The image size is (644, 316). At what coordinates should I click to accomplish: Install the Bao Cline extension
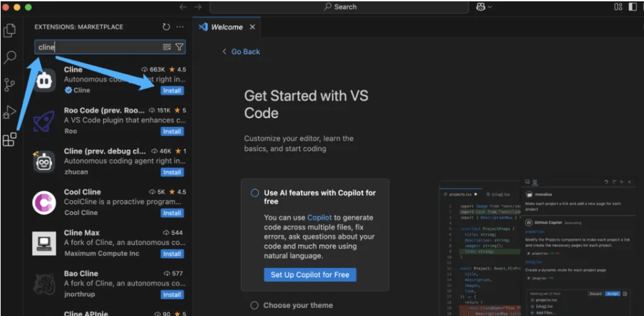pyautogui.click(x=172, y=295)
